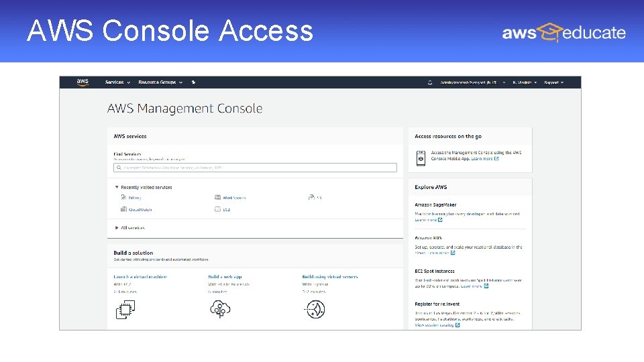Click the Lightsail compass icon
The width and height of the screenshot is (644, 362).
315,310
